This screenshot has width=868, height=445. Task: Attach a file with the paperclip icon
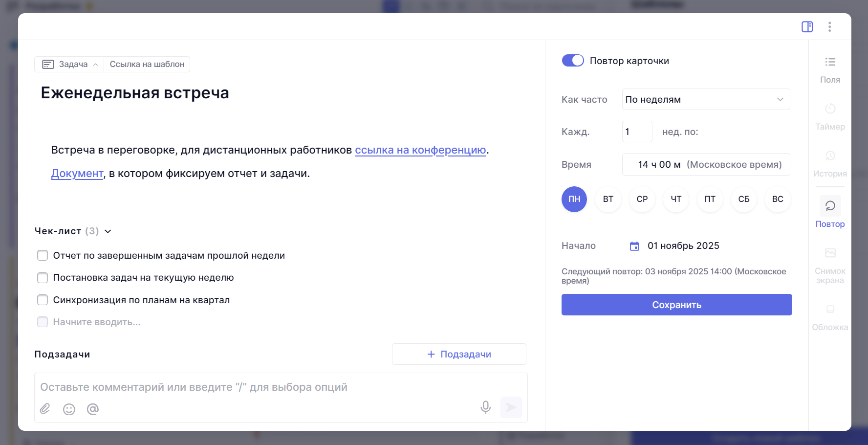(x=45, y=409)
